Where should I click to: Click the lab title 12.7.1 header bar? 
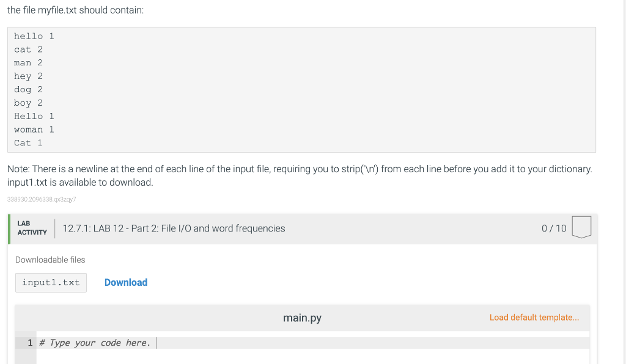point(174,228)
